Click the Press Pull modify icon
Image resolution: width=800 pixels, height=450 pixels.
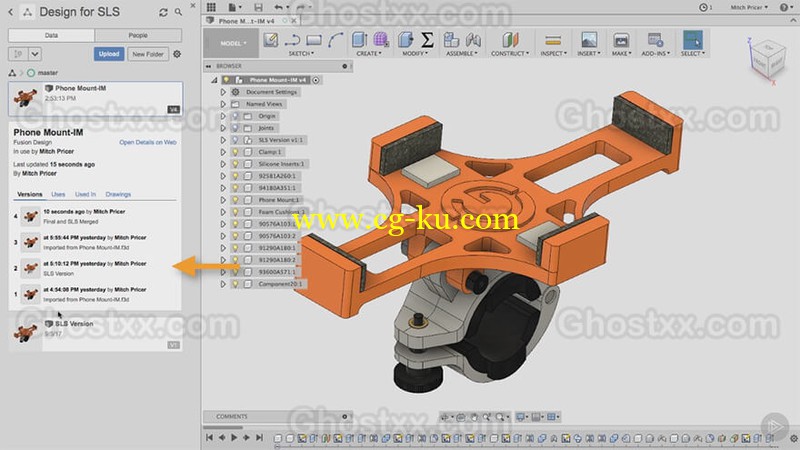(406, 40)
